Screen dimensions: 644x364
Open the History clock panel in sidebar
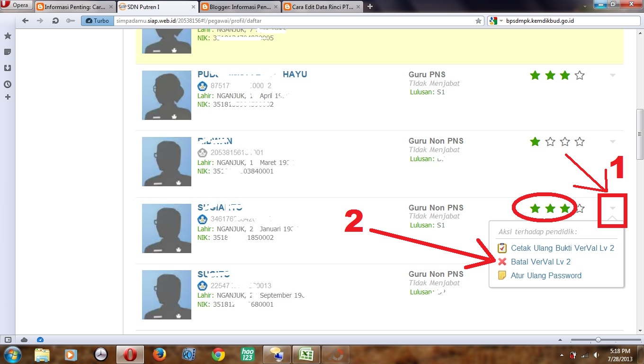(x=8, y=84)
